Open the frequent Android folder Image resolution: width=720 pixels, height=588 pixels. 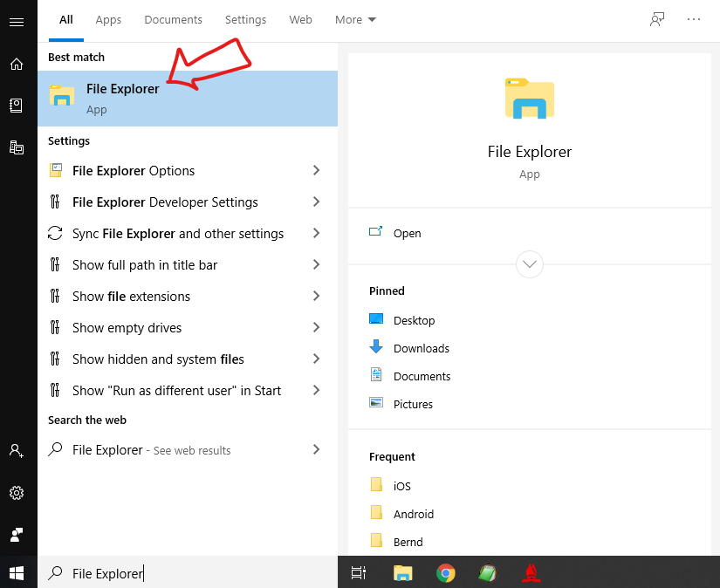coord(413,514)
